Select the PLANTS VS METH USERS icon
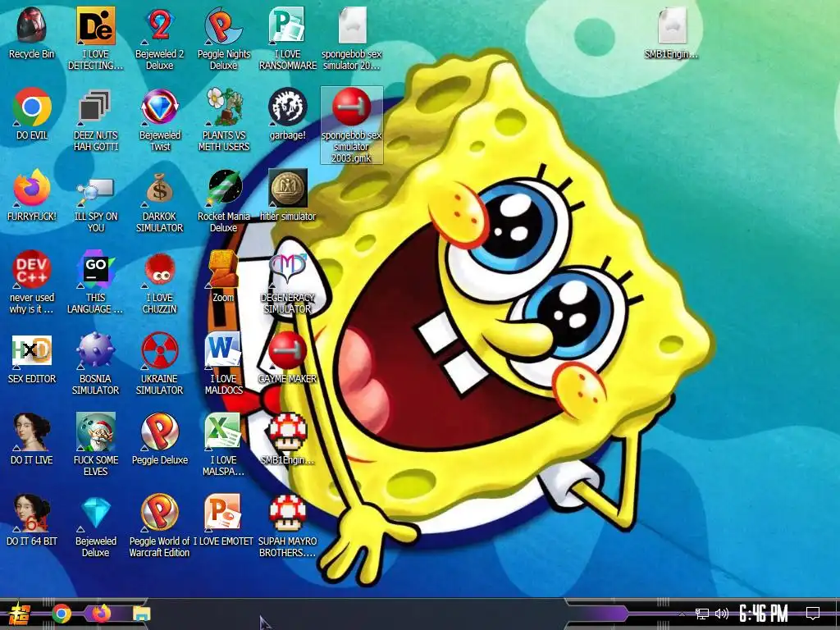This screenshot has width=840, height=630. tap(223, 107)
